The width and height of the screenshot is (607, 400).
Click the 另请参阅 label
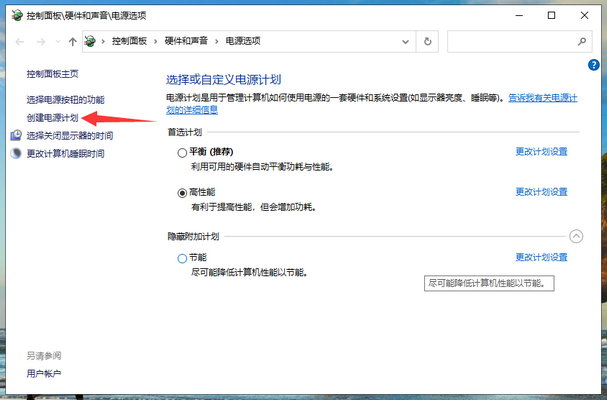click(x=44, y=355)
